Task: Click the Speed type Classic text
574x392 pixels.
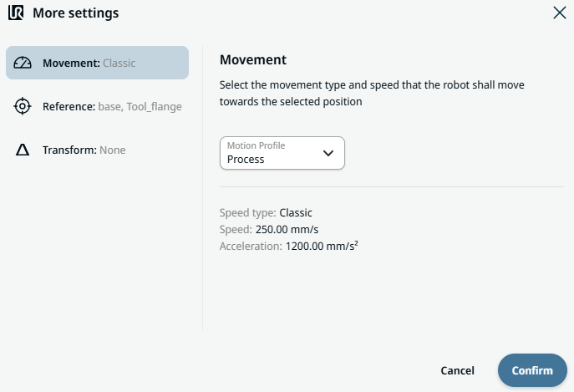Action: (x=296, y=212)
